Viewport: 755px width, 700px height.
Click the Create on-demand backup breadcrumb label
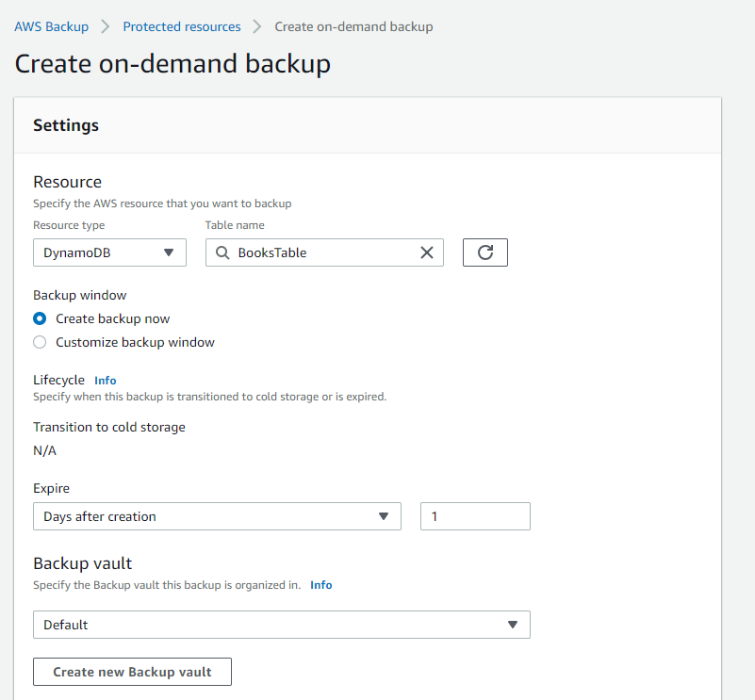coord(353,25)
